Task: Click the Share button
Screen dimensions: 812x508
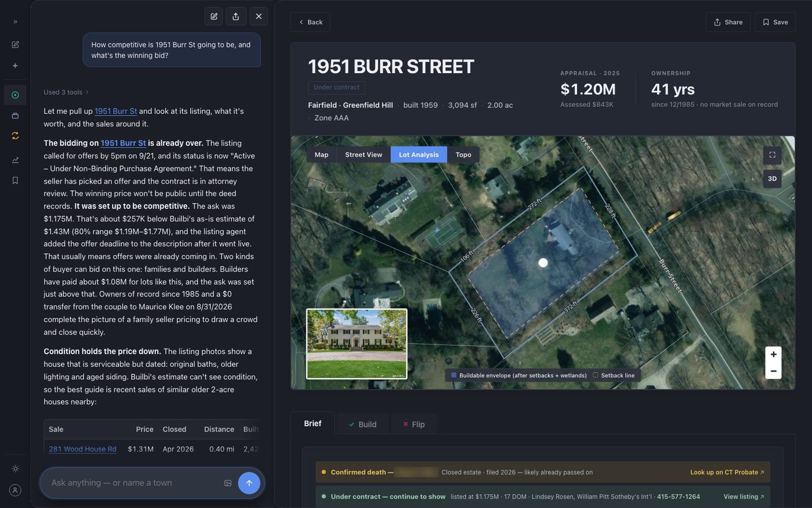Action: [x=728, y=22]
